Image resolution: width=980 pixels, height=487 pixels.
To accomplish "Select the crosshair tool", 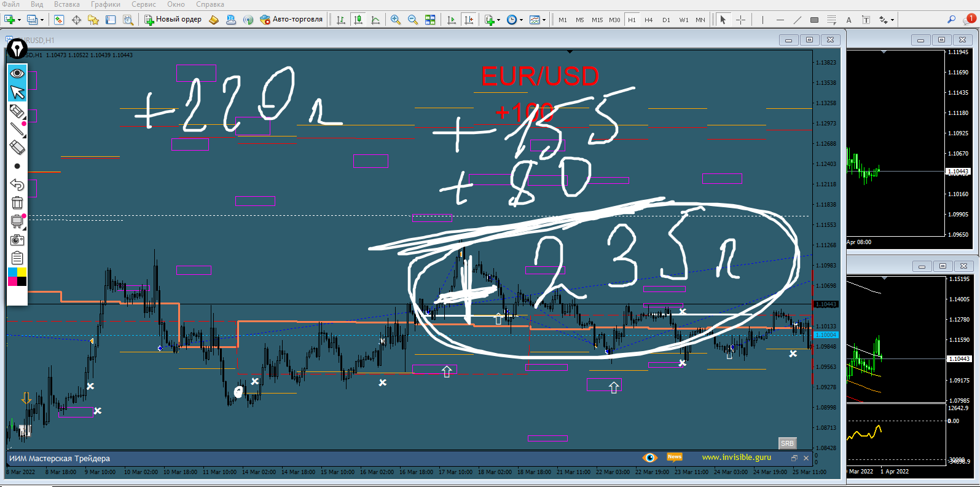I will coord(741,20).
